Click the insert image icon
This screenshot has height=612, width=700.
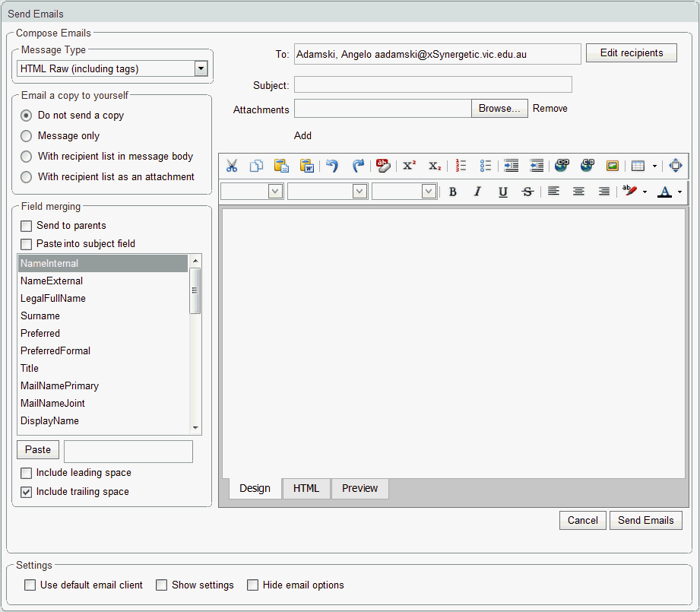pos(613,166)
